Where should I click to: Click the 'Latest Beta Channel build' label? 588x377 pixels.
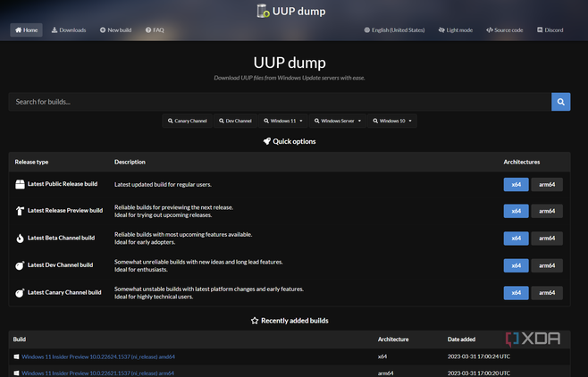pyautogui.click(x=61, y=238)
